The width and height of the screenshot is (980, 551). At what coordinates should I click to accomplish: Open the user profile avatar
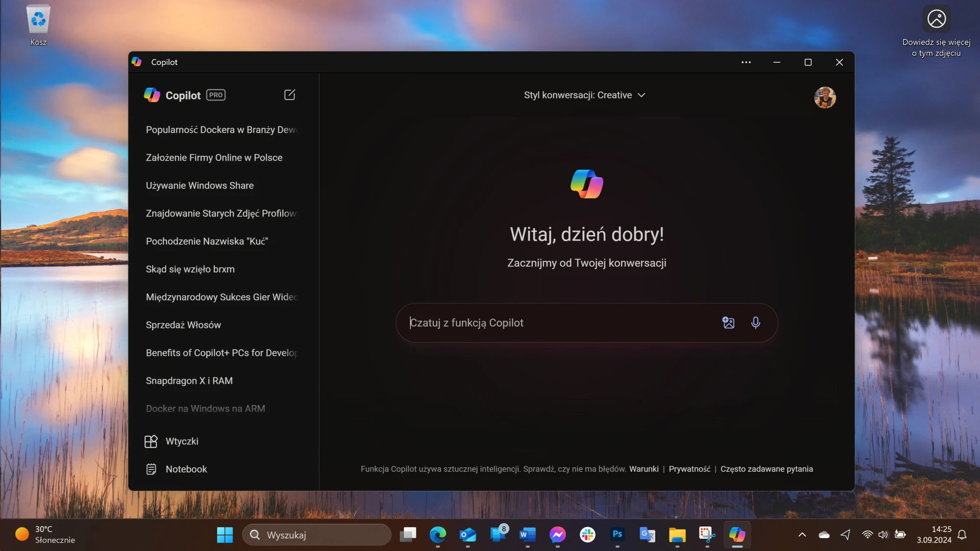[x=825, y=97]
